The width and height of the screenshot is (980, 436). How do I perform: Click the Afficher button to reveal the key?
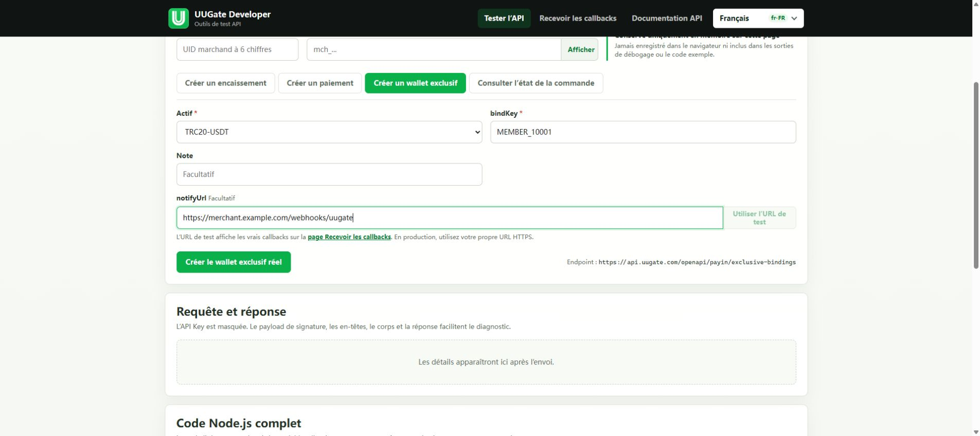[580, 49]
